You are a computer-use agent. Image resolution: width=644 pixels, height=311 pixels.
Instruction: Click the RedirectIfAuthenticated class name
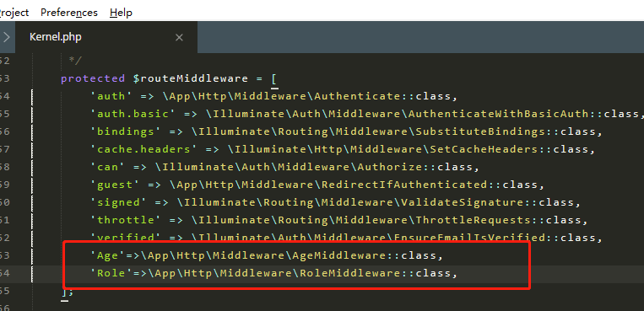point(404,185)
